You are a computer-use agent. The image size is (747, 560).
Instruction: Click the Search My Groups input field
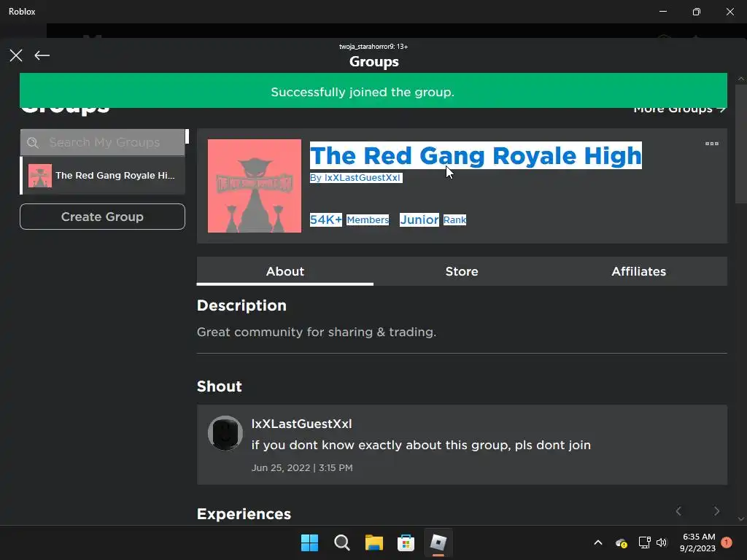[x=102, y=142]
